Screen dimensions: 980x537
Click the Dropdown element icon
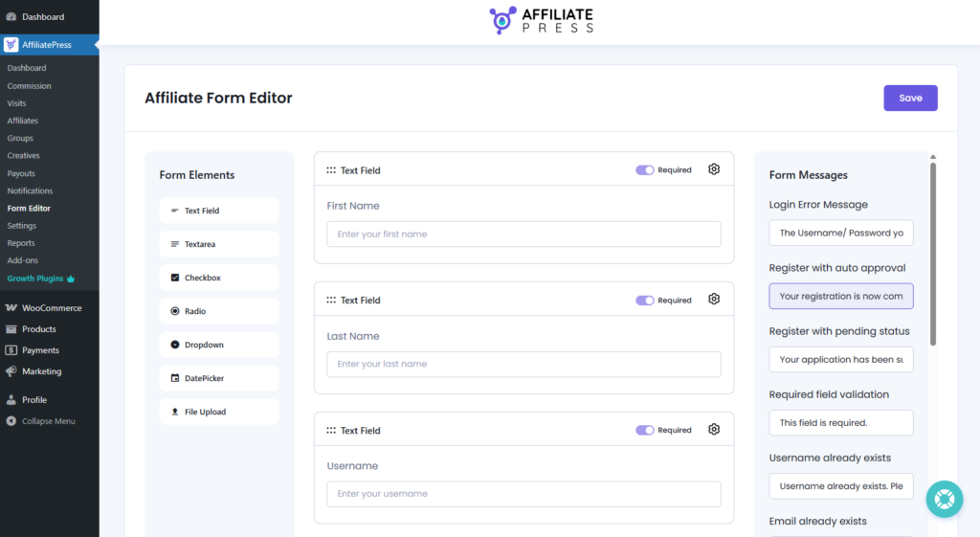tap(175, 345)
